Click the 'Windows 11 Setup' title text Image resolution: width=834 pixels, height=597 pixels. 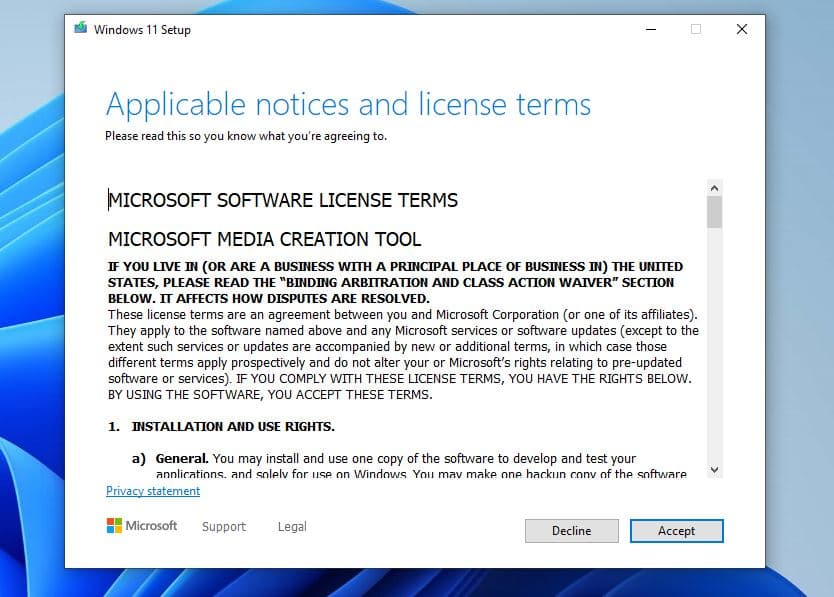click(x=143, y=30)
